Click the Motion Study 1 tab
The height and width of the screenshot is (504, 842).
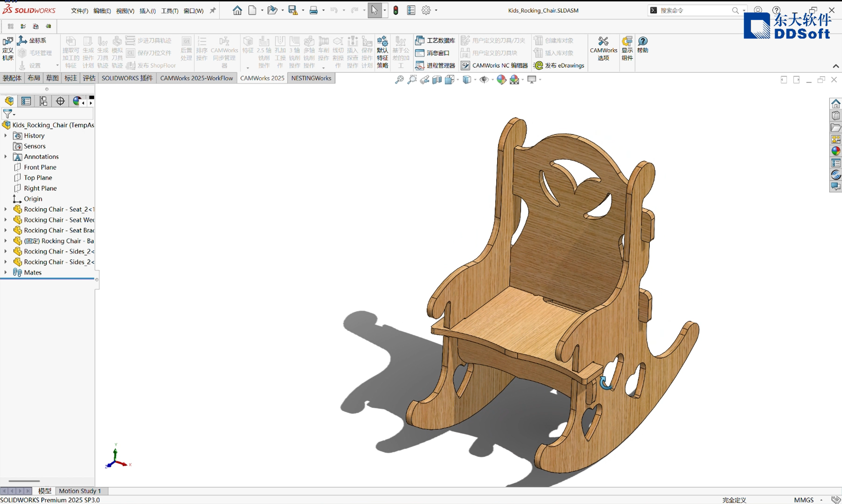[80, 491]
